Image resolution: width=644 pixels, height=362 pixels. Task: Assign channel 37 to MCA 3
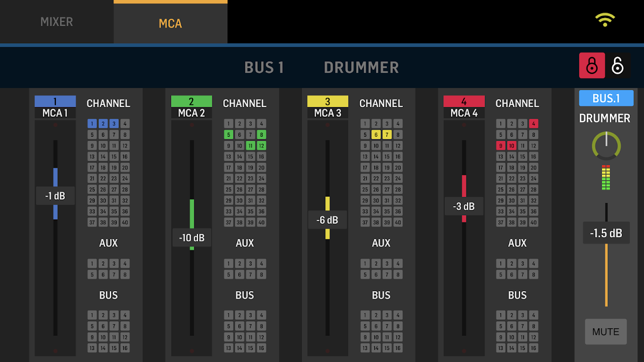coord(365,222)
